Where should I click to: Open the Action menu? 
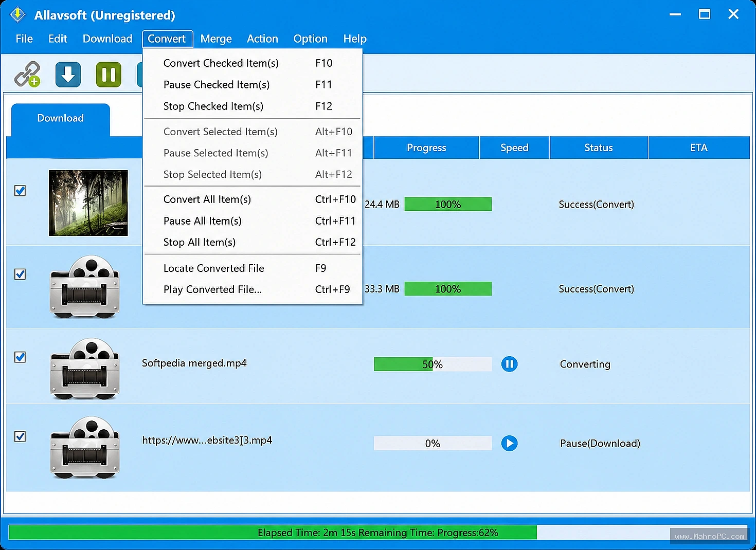click(262, 39)
